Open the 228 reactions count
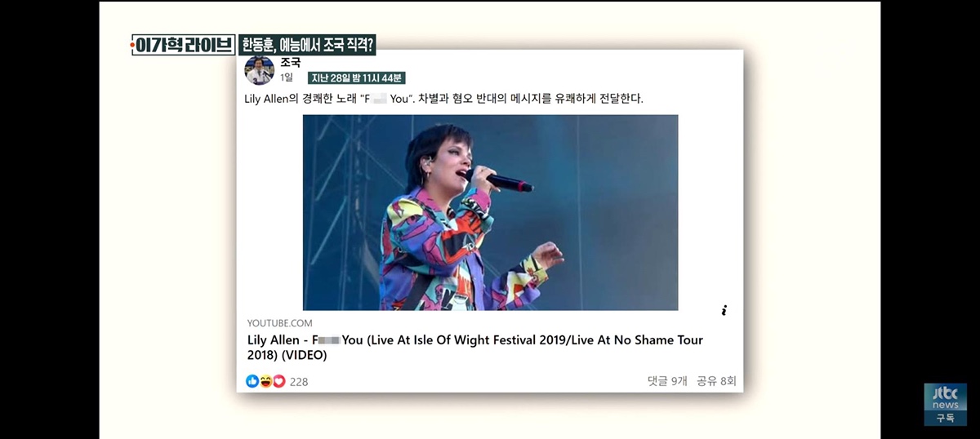The image size is (980, 439). pyautogui.click(x=299, y=382)
